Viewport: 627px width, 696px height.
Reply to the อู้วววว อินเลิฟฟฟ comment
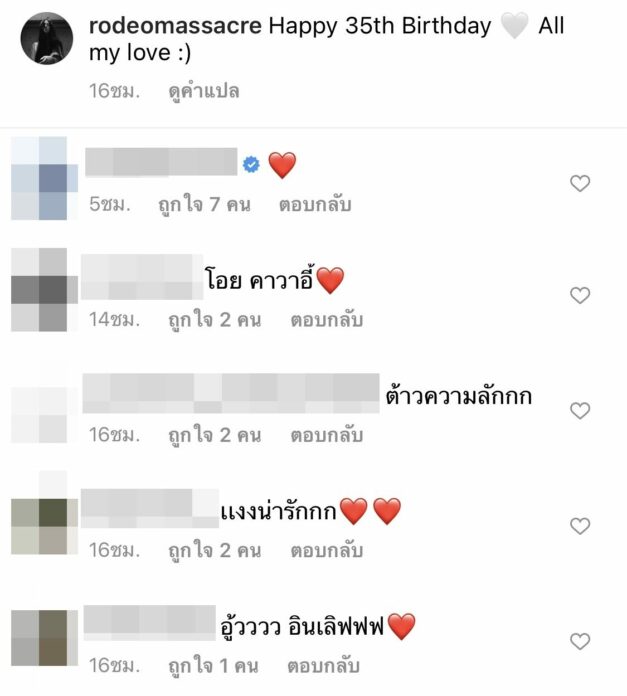tap(323, 666)
